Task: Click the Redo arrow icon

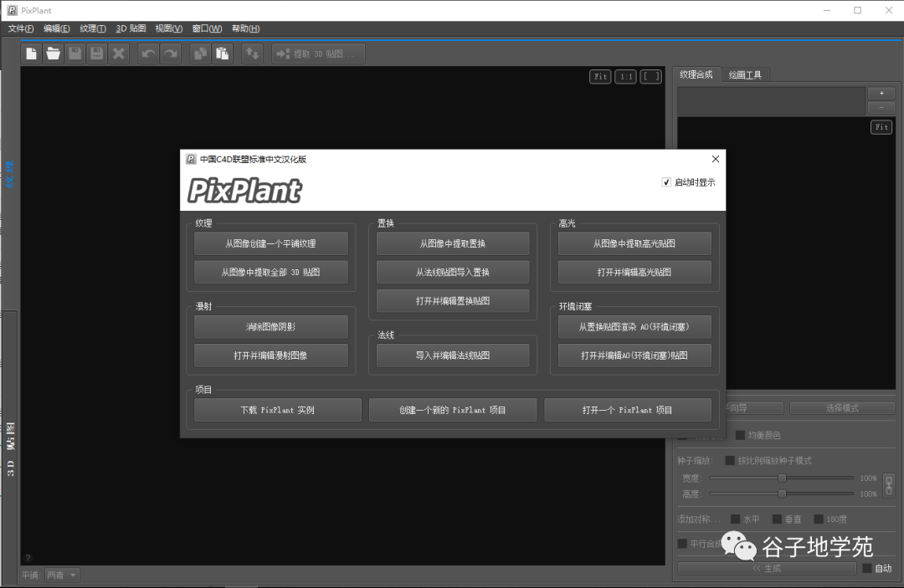Action: pyautogui.click(x=171, y=54)
